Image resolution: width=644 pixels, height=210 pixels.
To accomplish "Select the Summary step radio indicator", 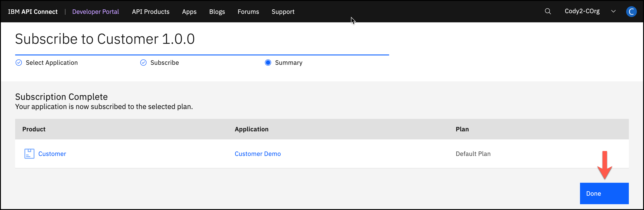I will [268, 63].
